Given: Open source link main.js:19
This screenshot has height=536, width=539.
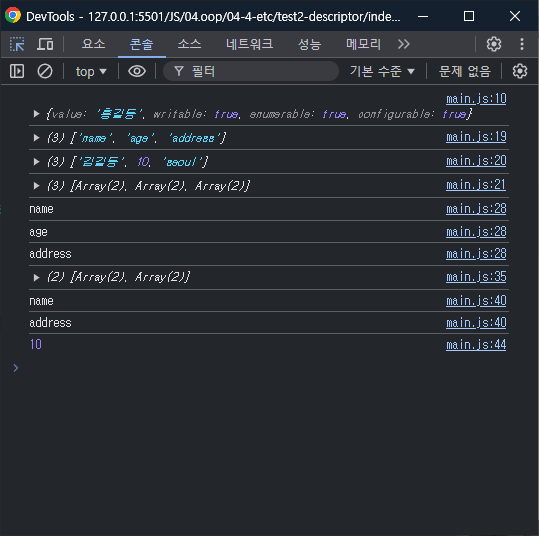Looking at the screenshot, I should pyautogui.click(x=476, y=137).
